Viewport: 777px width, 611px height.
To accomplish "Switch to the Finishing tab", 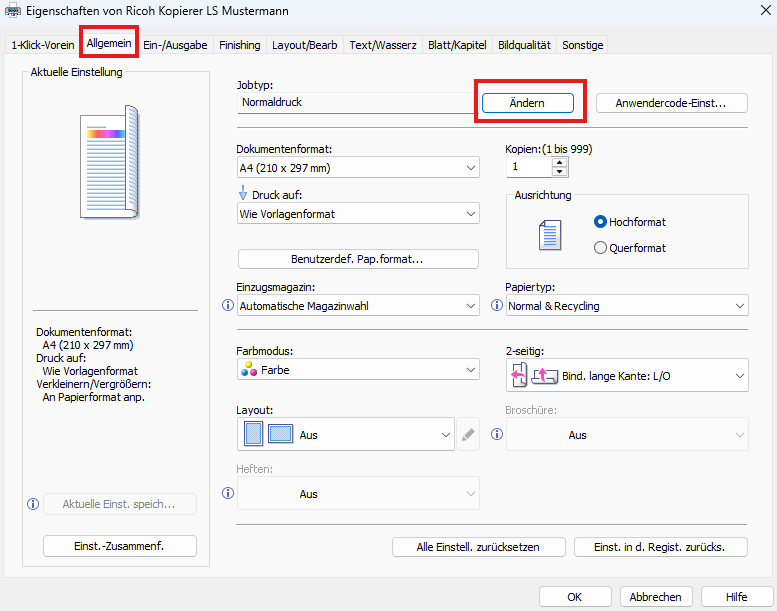I will [x=240, y=45].
